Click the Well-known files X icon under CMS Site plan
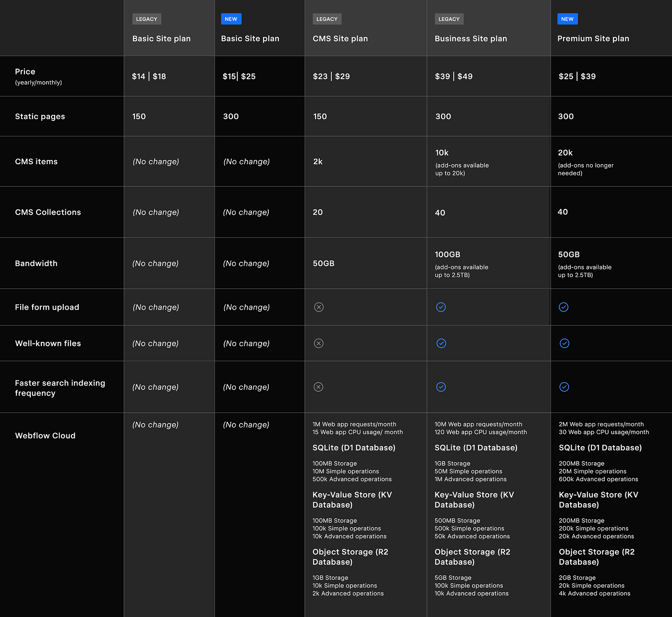The image size is (672, 617). point(319,343)
